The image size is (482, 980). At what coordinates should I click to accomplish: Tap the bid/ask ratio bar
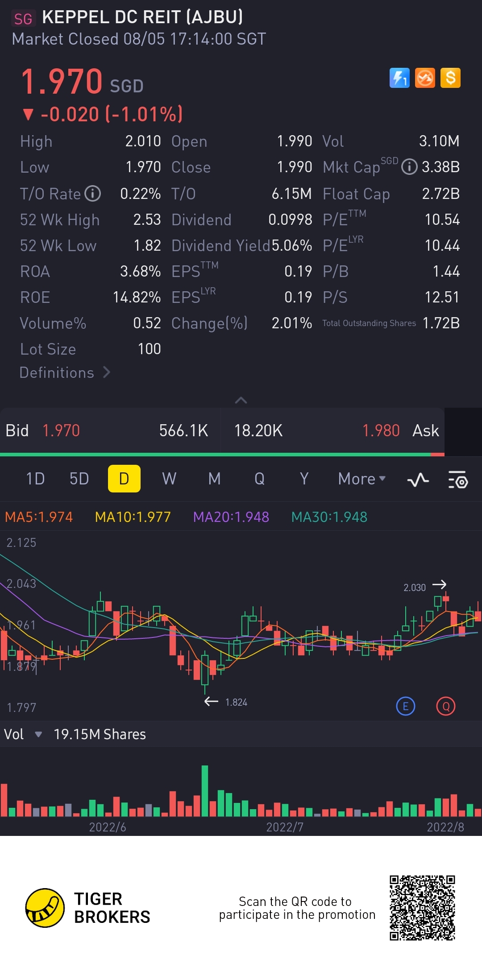pyautogui.click(x=222, y=455)
